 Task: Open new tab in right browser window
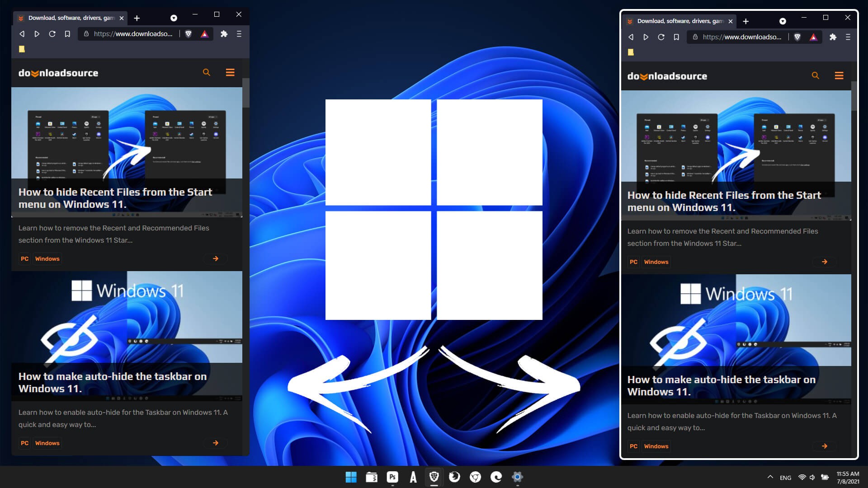(746, 21)
